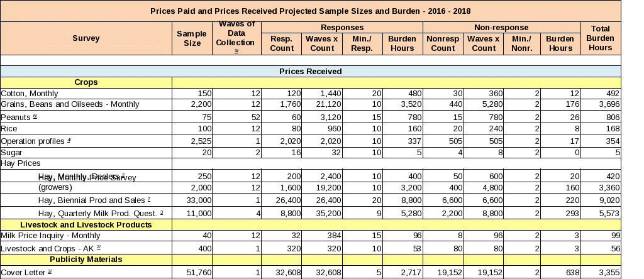Select the Cover Letter row label
Screen dimensions: 644x279
[26, 272]
